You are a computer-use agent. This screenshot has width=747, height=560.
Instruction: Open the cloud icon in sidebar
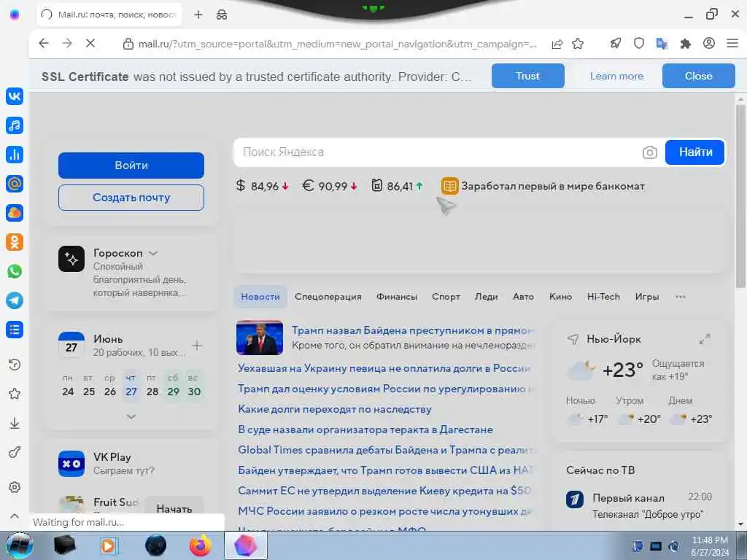click(x=15, y=213)
